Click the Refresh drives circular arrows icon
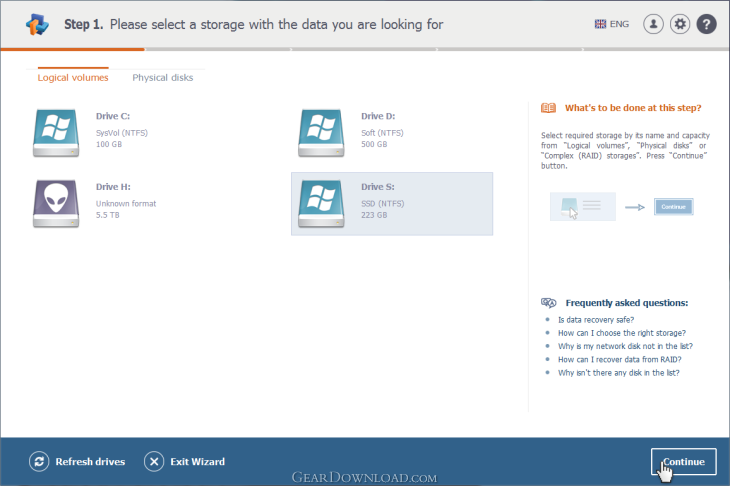Image resolution: width=730 pixels, height=486 pixels. click(39, 461)
